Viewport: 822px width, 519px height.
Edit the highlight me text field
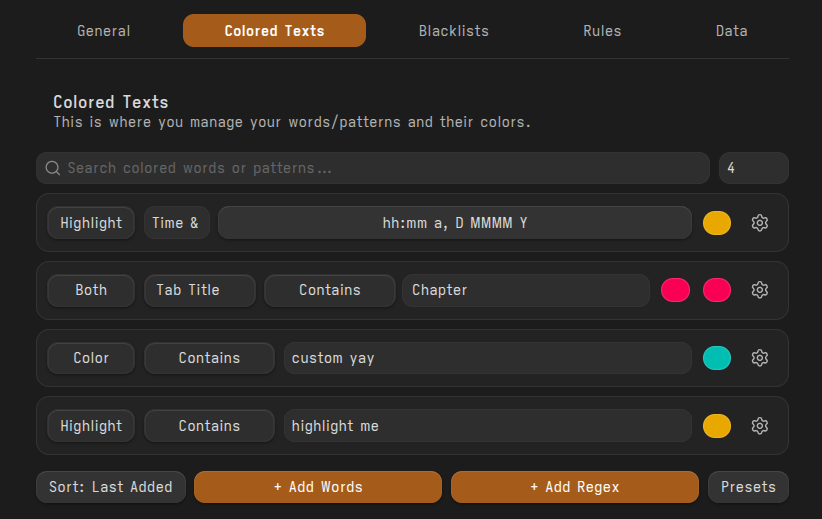pyautogui.click(x=488, y=426)
